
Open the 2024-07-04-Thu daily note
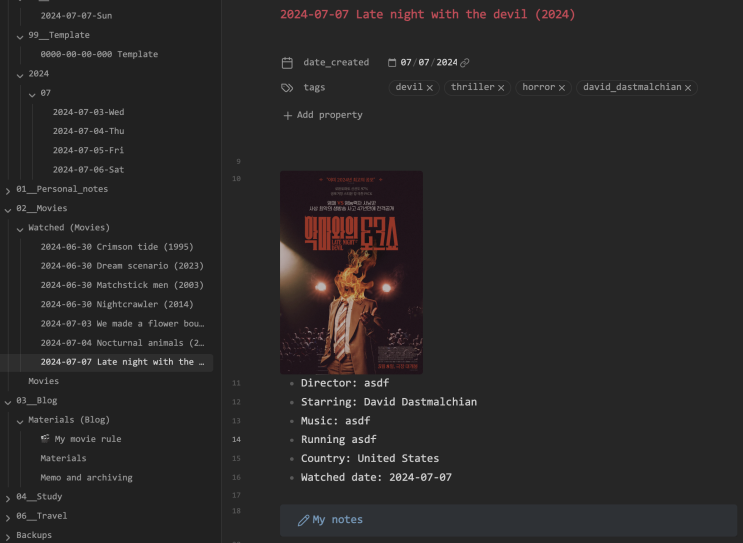pos(88,131)
